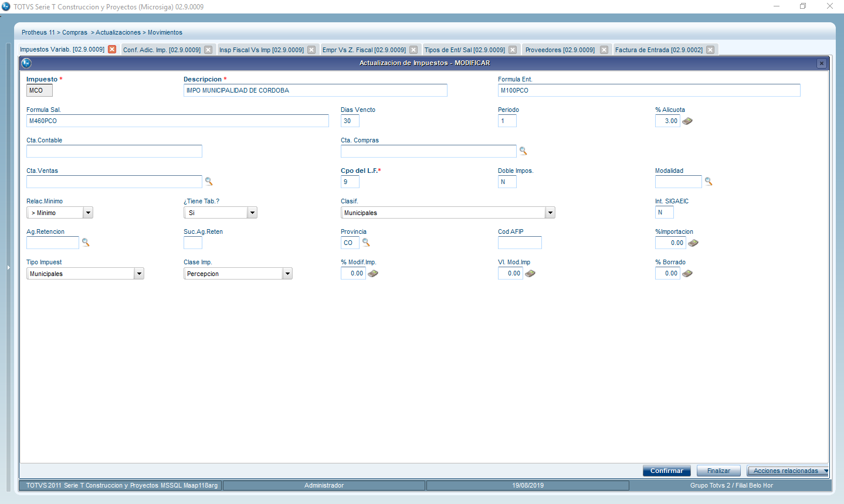Click the Ag.Retencion field

(x=53, y=243)
